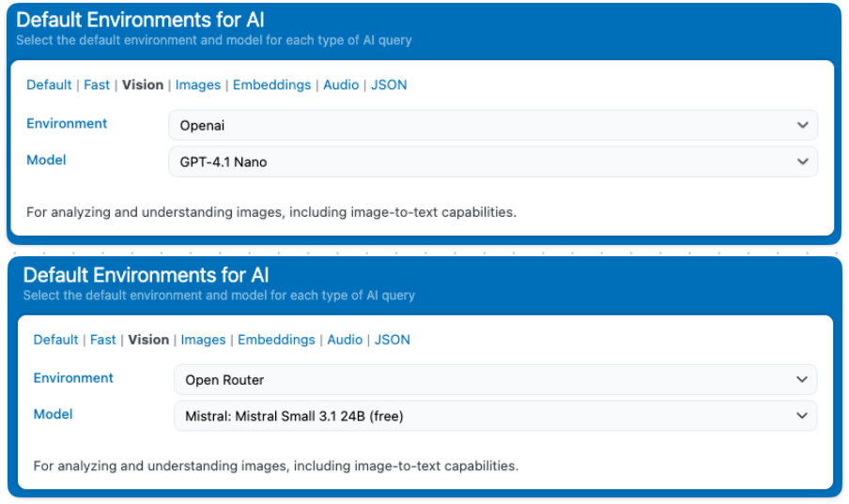This screenshot has height=504, width=849.
Task: Click the Environment label beside the Openai field
Action: click(67, 124)
